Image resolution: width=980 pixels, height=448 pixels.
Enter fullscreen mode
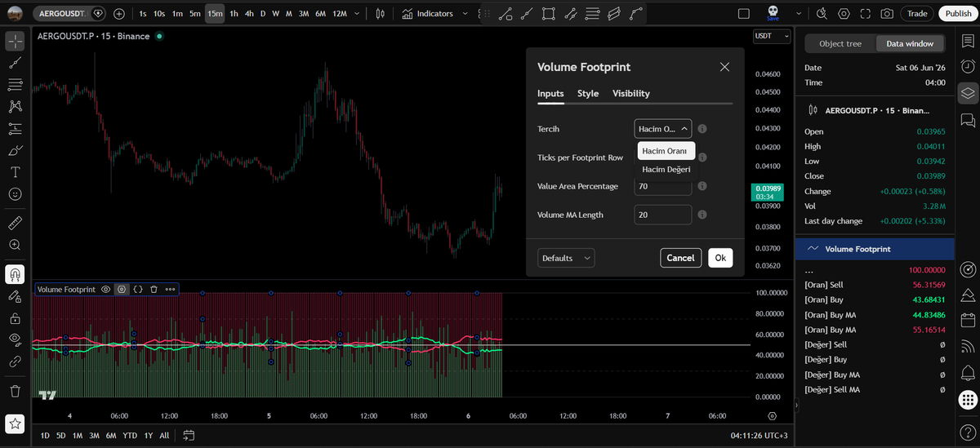866,14
